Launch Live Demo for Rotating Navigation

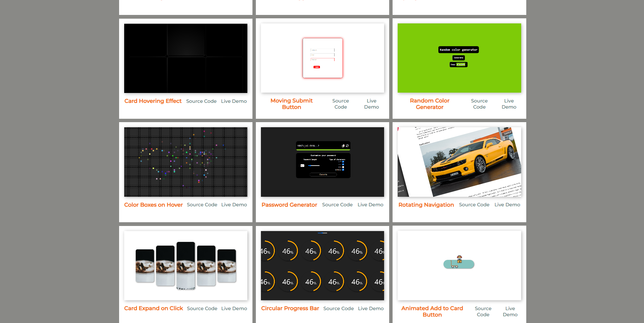tap(507, 205)
